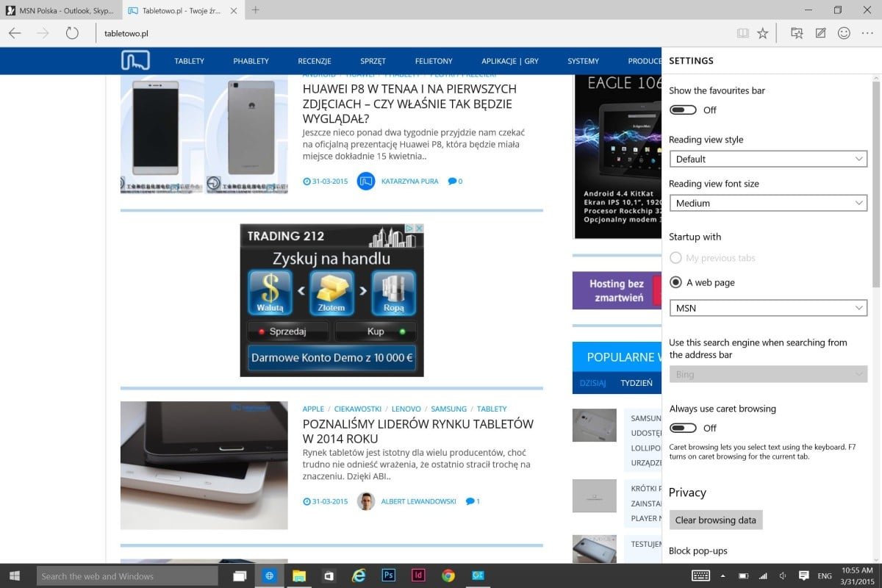Toggle Show the favourites bar switch

[683, 110]
